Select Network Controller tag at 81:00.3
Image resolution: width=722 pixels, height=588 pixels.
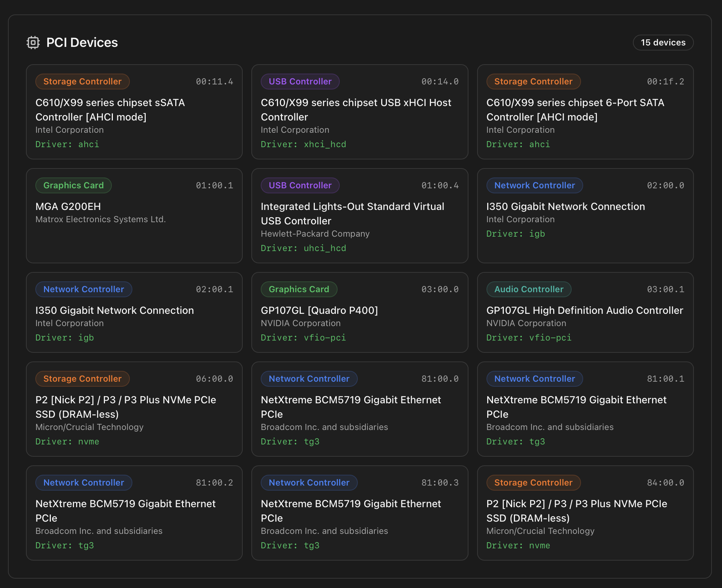tap(309, 483)
